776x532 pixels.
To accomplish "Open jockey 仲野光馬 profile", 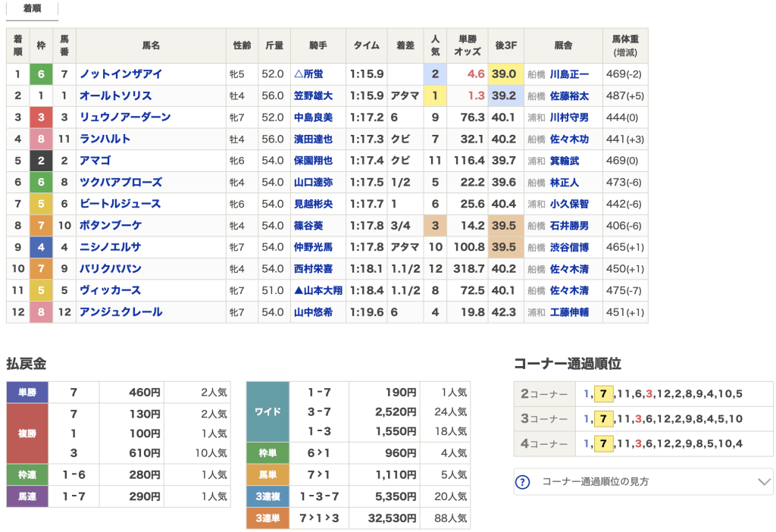I will click(313, 247).
